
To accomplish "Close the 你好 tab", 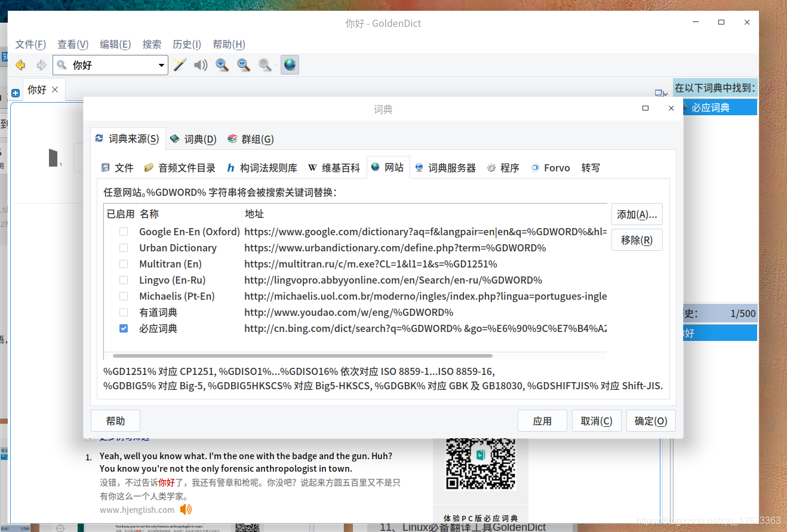I will point(55,90).
